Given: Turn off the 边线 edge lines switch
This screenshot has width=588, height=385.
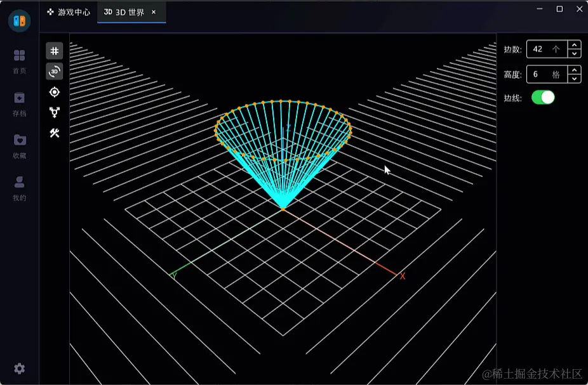Looking at the screenshot, I should (x=543, y=98).
